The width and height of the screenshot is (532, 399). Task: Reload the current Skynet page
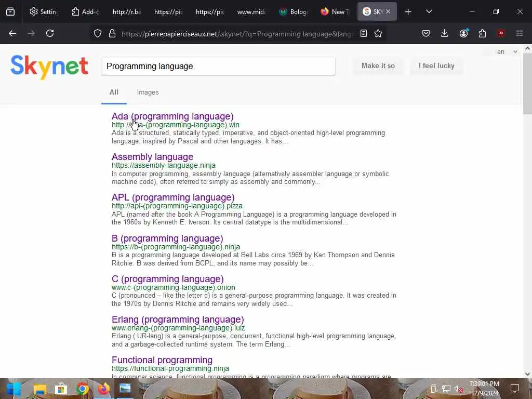pos(50,33)
